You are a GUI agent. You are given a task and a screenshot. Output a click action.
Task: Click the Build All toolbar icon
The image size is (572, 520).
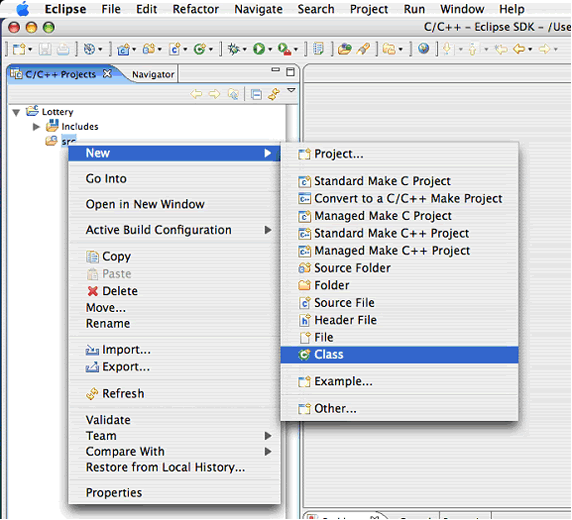point(89,49)
